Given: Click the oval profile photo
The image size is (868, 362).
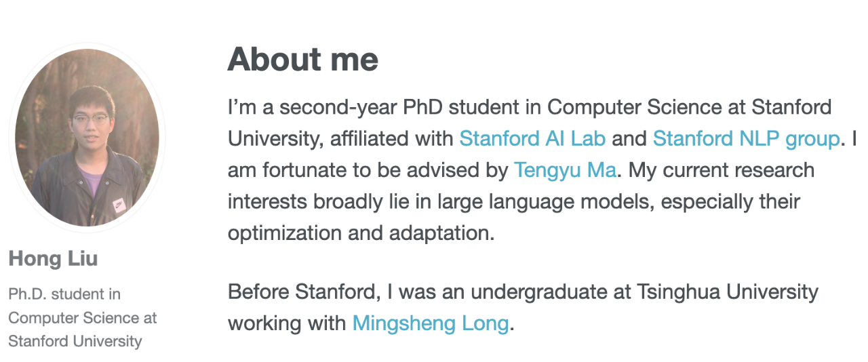Looking at the screenshot, I should coord(87,139).
